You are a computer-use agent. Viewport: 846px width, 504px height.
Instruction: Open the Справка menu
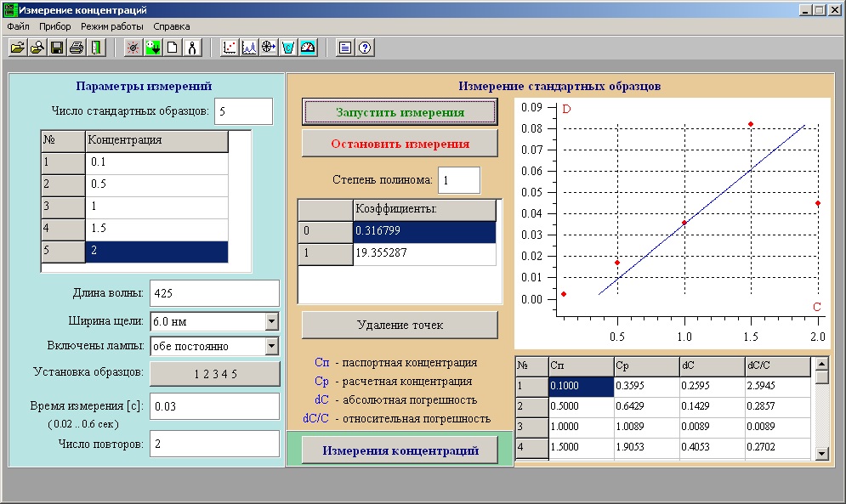pos(172,26)
